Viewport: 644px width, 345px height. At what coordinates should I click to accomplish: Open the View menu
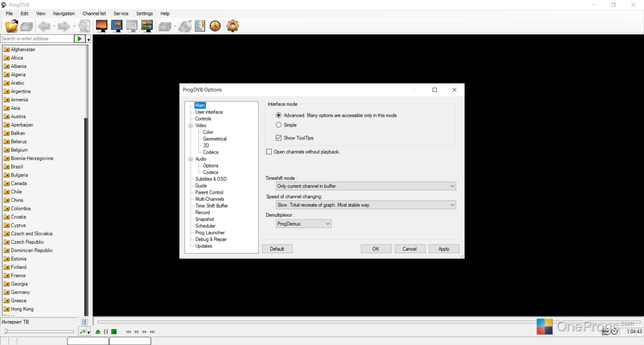[41, 13]
